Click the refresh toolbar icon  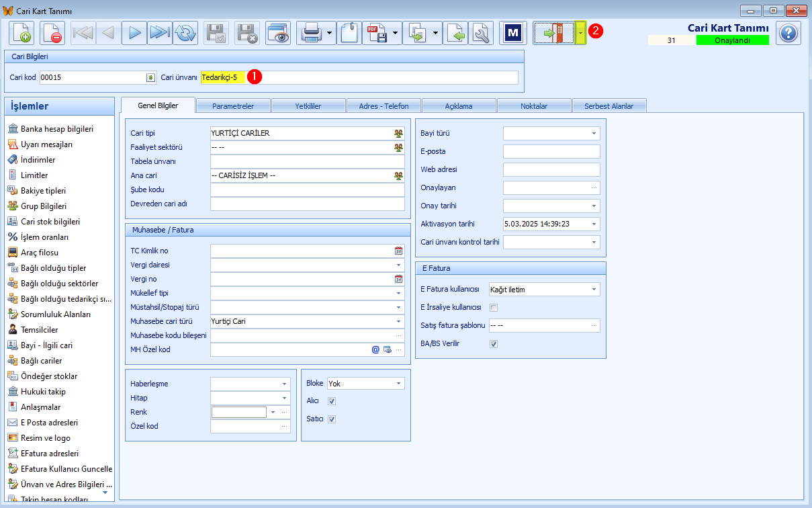point(185,33)
